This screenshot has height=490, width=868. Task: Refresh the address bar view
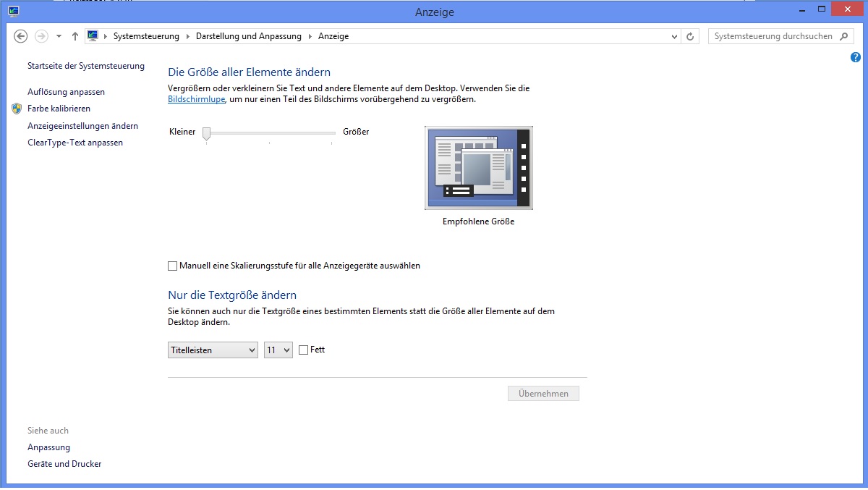tap(690, 36)
